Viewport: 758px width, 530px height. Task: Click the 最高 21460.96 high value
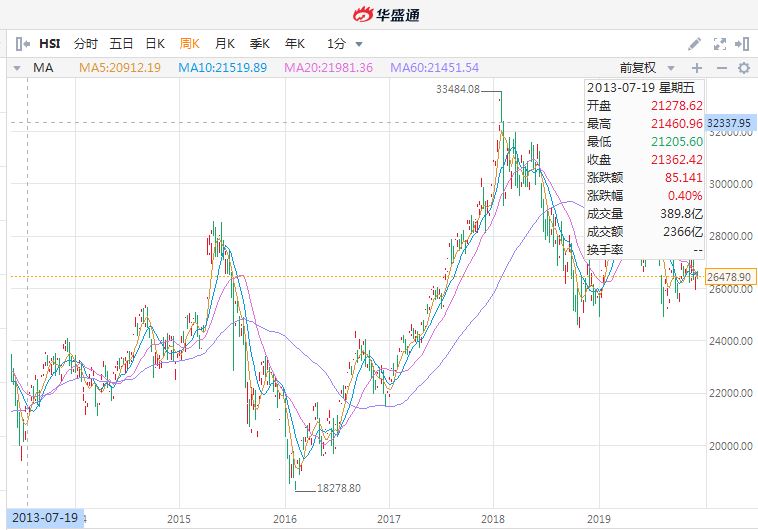pyautogui.click(x=676, y=124)
